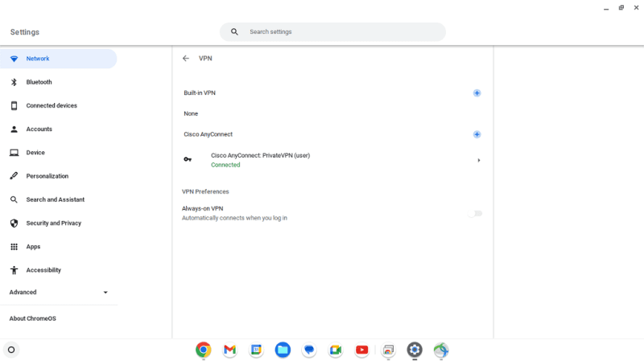This screenshot has width=644, height=361.
Task: Toggle the Always-on VPN switch
Action: pyautogui.click(x=475, y=213)
